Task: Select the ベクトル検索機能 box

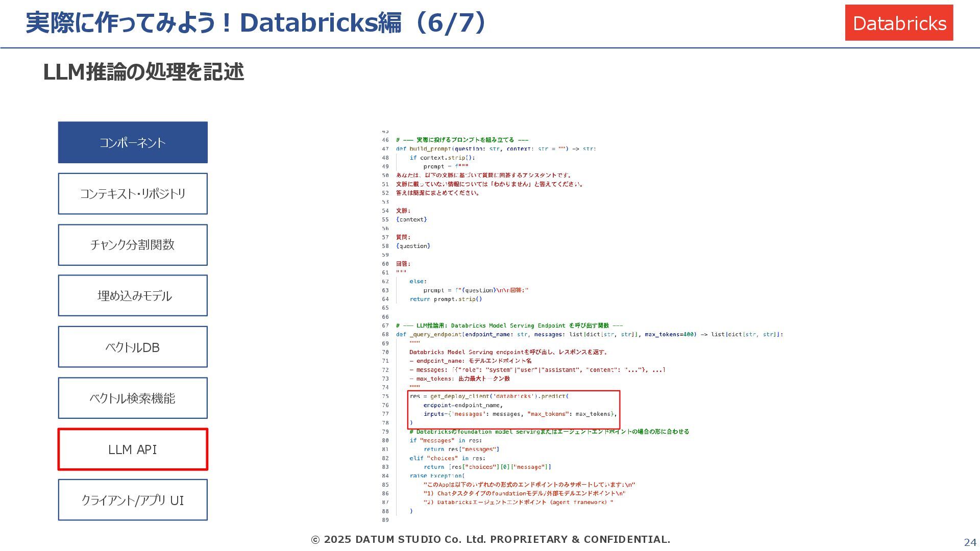Action: click(x=133, y=398)
